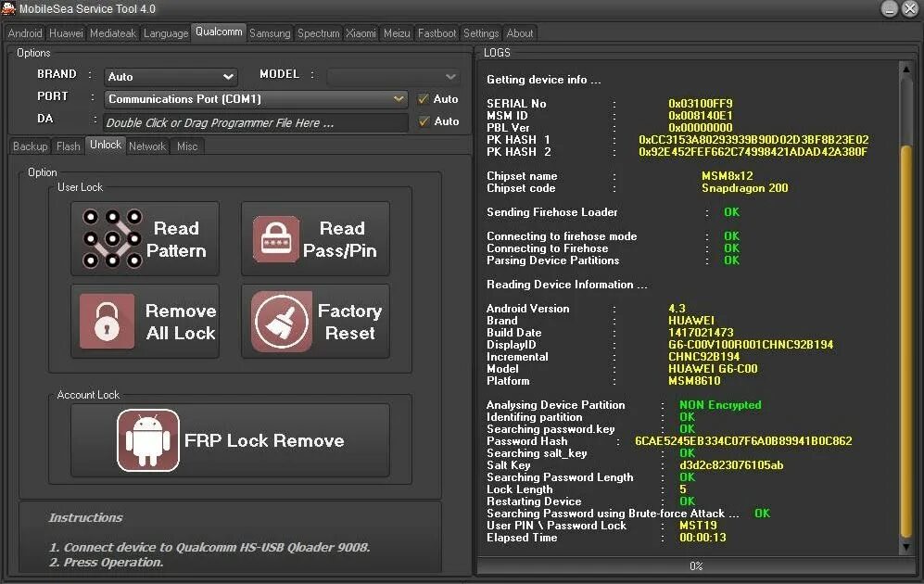Switch to the Samsung tab
The width and height of the screenshot is (924, 584).
270,33
